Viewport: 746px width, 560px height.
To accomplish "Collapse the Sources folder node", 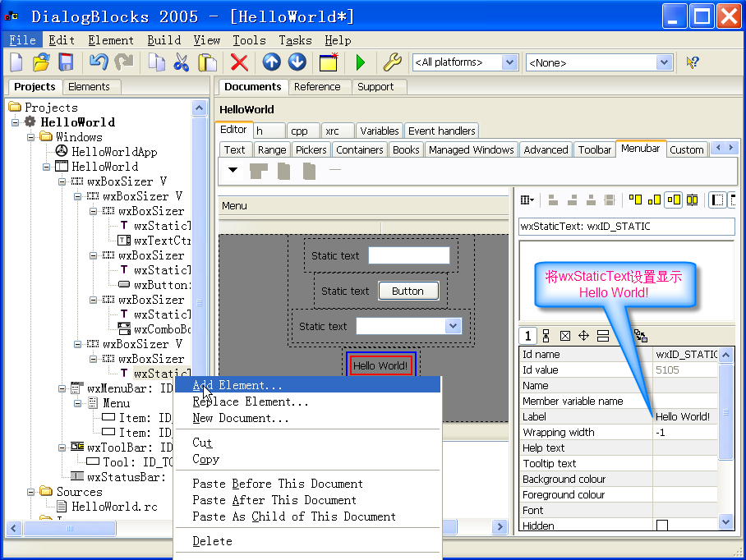I will (31, 492).
